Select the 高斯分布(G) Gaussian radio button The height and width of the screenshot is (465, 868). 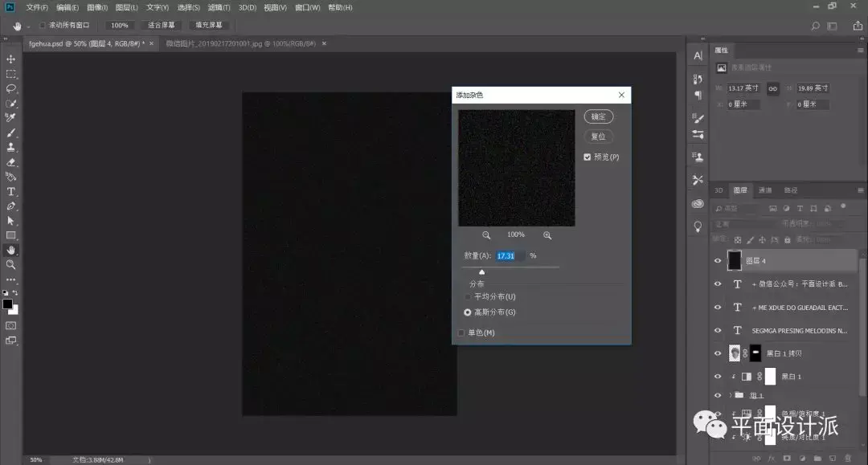pyautogui.click(x=468, y=312)
